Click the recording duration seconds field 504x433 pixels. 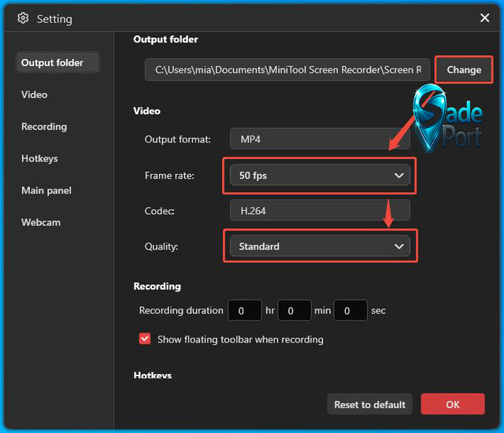pyautogui.click(x=350, y=310)
